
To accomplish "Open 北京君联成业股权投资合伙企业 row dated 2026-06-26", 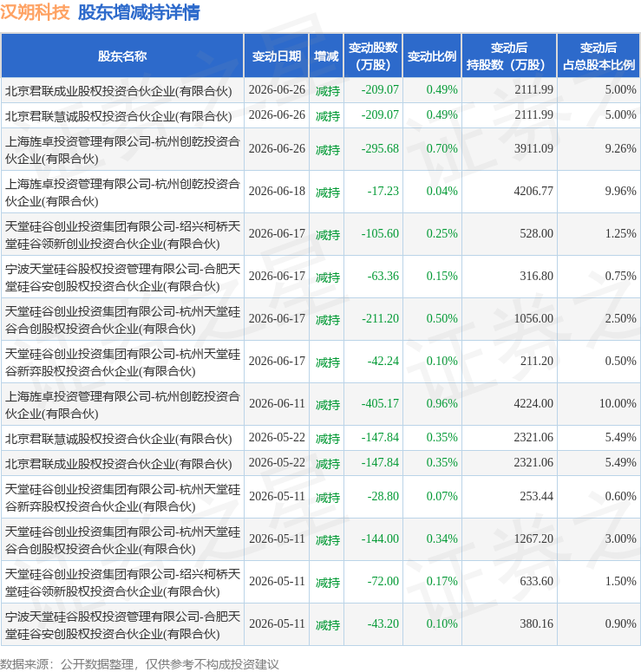I will click(x=320, y=90).
